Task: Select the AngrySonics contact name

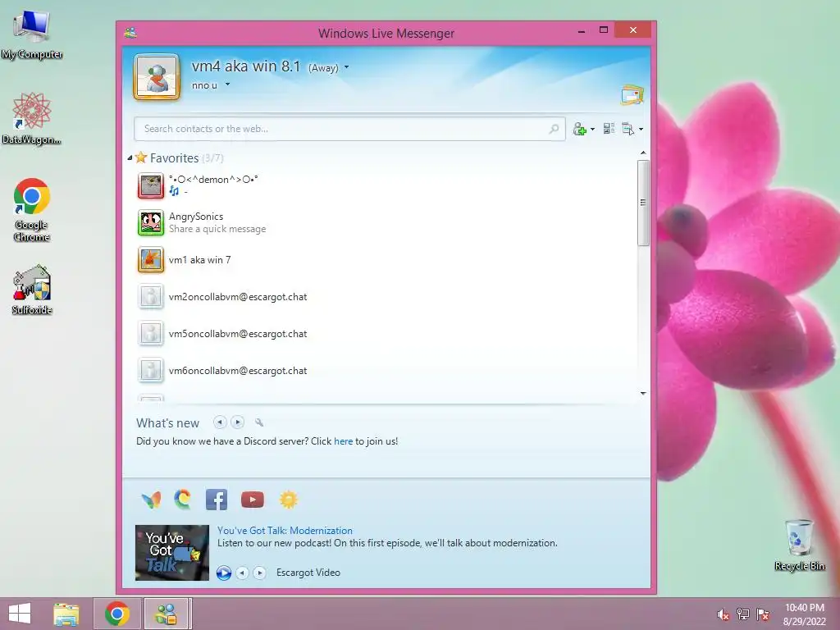Action: click(x=196, y=217)
